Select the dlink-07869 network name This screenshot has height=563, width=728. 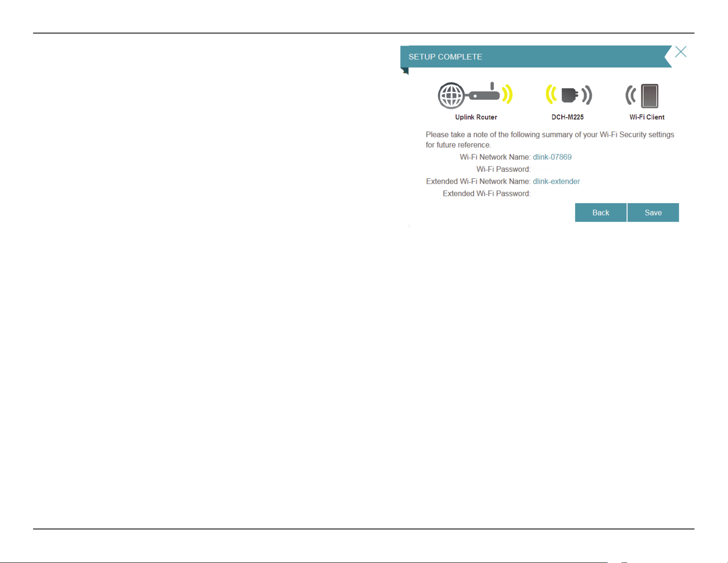(552, 157)
